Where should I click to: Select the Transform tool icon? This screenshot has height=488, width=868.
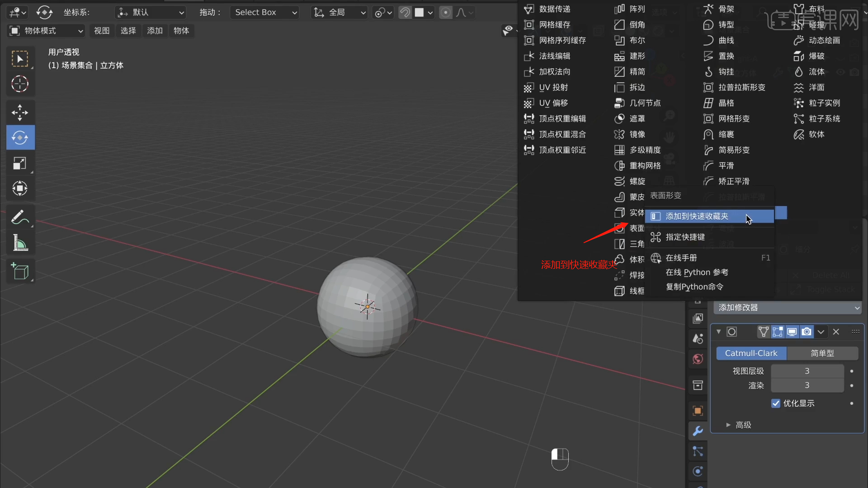pyautogui.click(x=20, y=188)
